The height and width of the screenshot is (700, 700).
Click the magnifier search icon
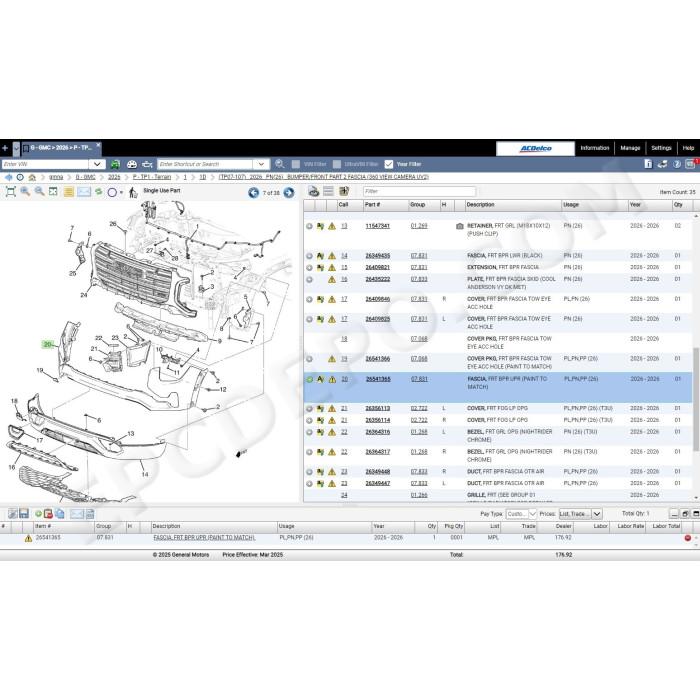coord(279,164)
